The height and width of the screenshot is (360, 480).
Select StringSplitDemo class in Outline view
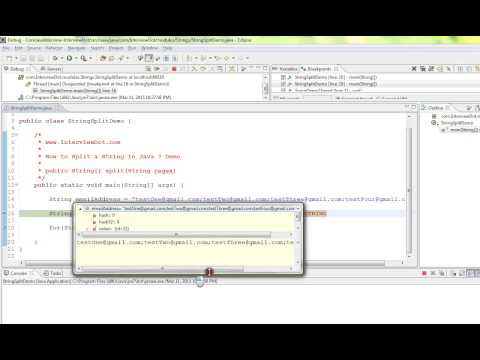coord(453,123)
